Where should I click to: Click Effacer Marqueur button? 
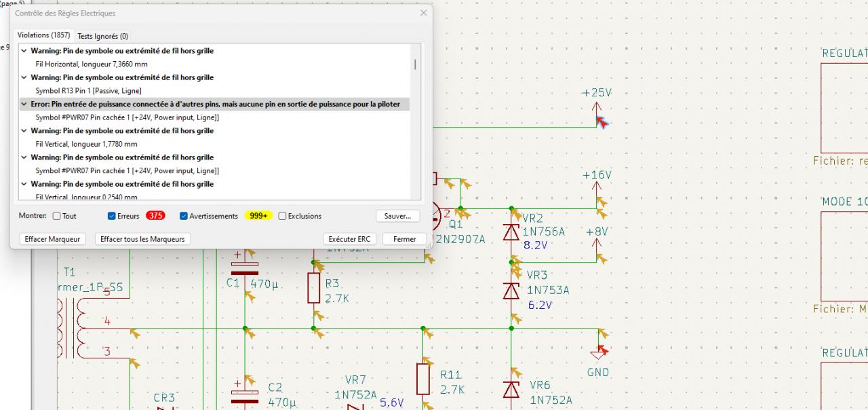point(52,239)
